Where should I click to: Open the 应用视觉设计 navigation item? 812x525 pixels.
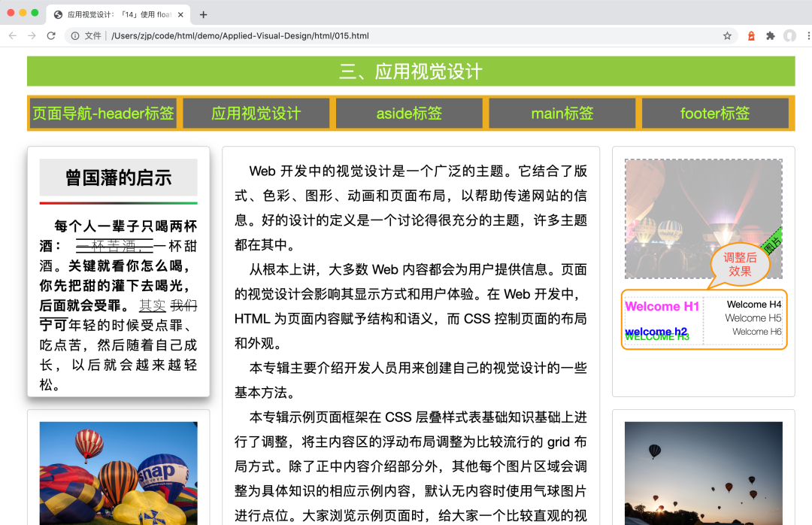pos(256,113)
